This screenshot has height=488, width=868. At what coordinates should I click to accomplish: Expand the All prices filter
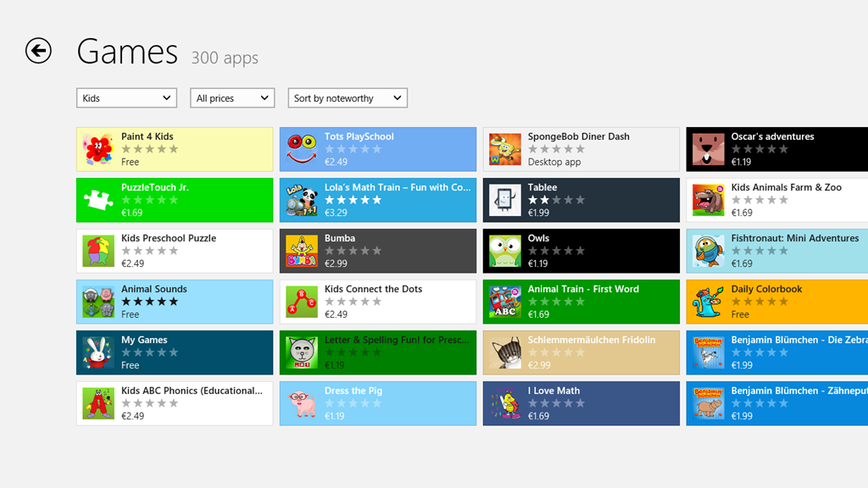click(232, 98)
